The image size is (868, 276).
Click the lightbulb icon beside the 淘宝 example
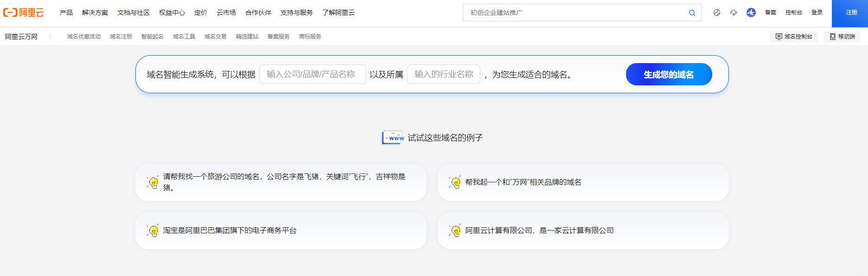[x=153, y=231]
